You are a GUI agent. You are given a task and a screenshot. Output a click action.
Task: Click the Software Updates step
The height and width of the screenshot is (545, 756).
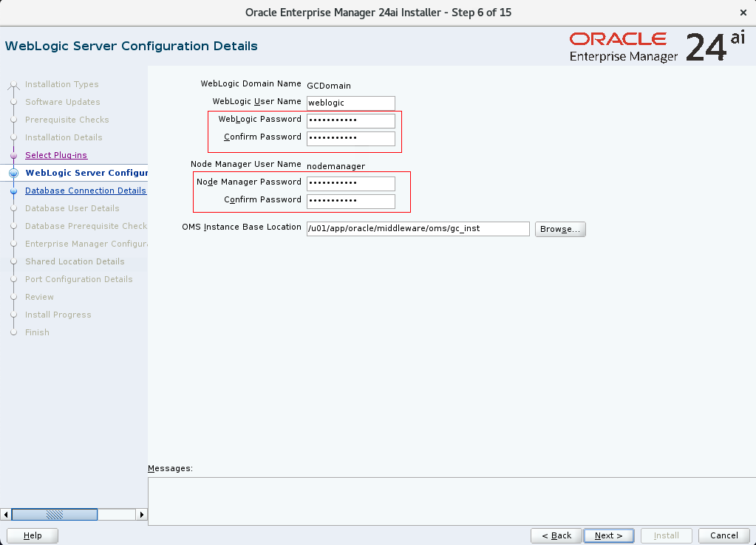click(63, 102)
